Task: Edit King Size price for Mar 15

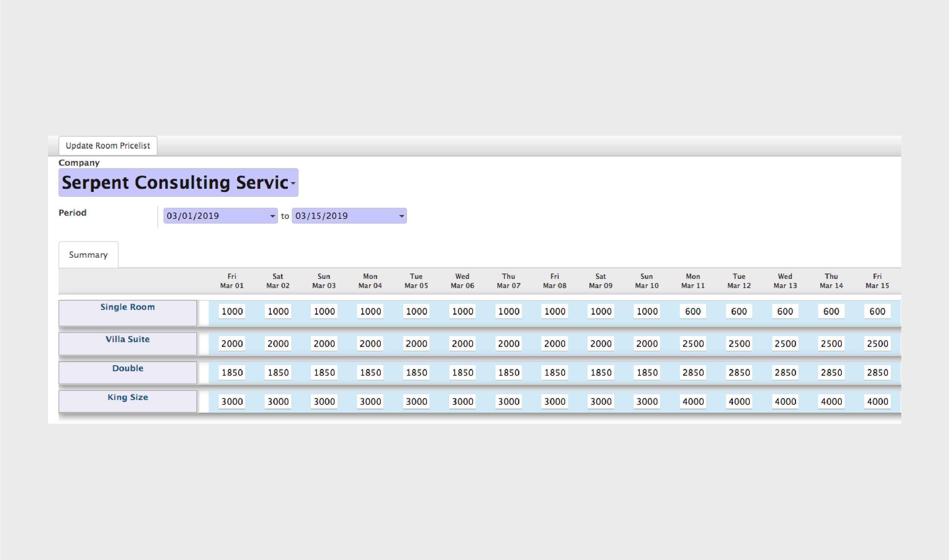Action: pos(877,402)
